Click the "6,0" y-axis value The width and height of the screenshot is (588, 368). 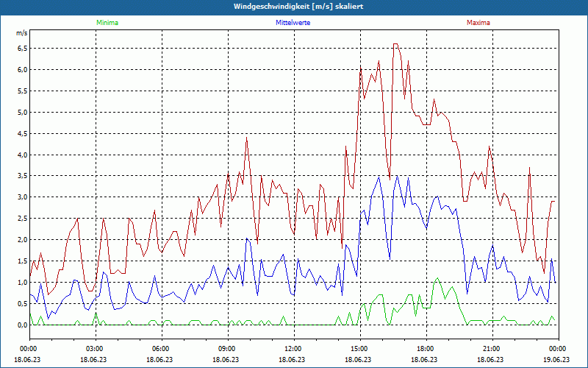[x=23, y=69]
